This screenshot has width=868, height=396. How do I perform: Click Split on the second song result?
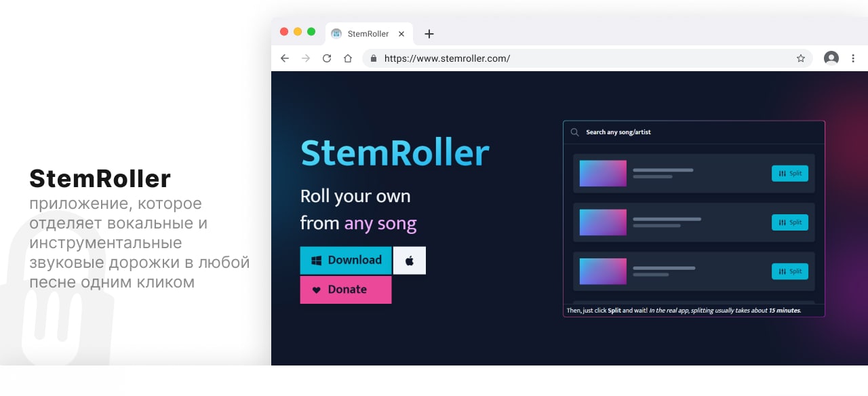pyautogui.click(x=790, y=222)
